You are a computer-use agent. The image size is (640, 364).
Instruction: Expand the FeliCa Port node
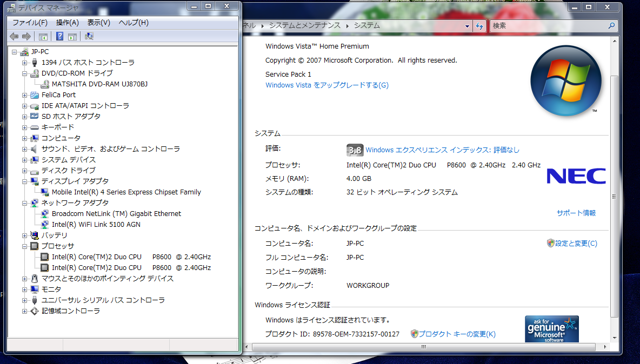coord(24,95)
